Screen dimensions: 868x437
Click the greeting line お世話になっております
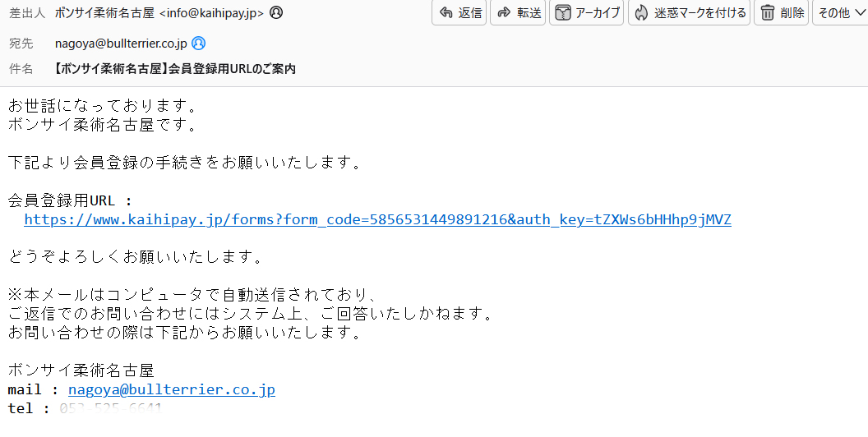click(x=103, y=105)
